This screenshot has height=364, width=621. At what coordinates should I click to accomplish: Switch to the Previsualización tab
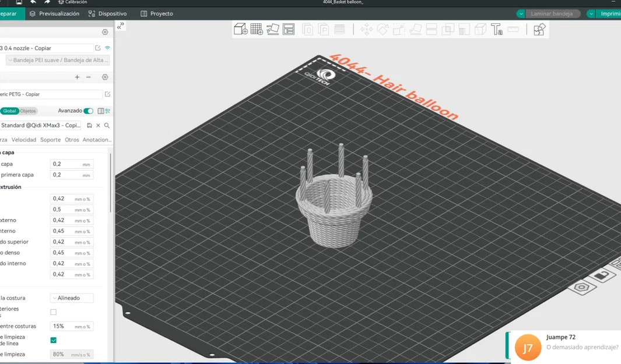pyautogui.click(x=54, y=13)
